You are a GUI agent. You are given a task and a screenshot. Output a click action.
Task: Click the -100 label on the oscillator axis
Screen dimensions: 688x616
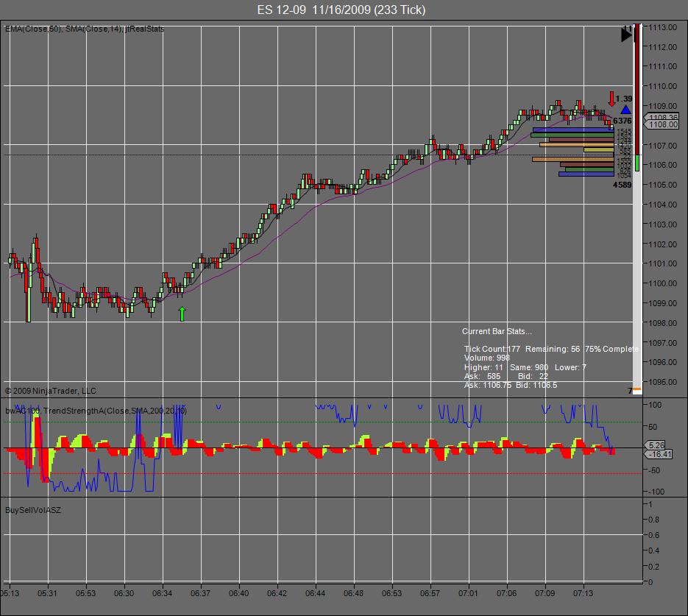pyautogui.click(x=656, y=492)
